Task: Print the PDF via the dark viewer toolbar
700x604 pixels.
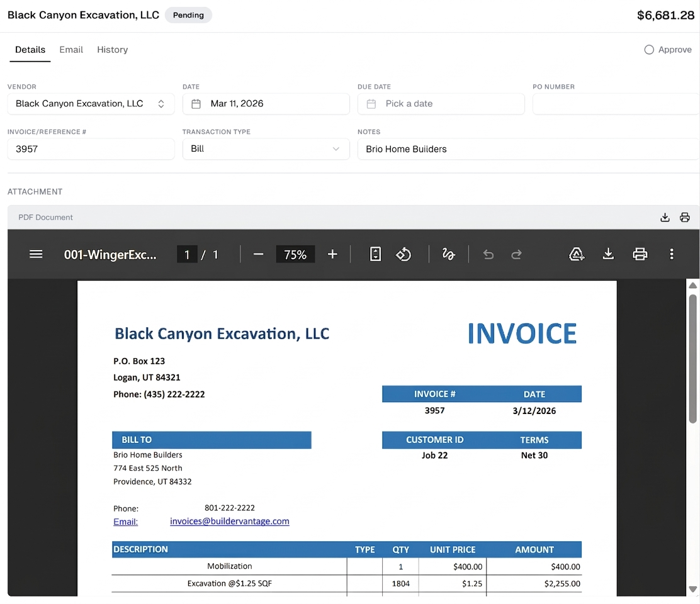Action: (640, 254)
